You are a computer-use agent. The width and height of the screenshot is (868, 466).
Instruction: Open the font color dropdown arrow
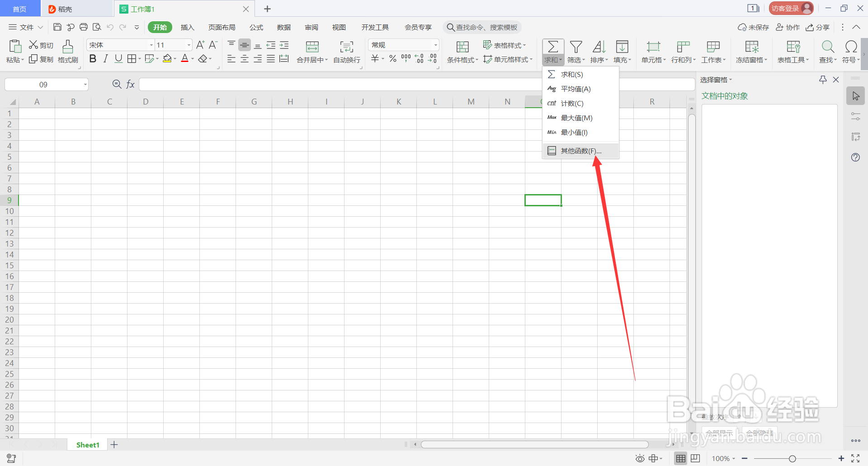192,59
